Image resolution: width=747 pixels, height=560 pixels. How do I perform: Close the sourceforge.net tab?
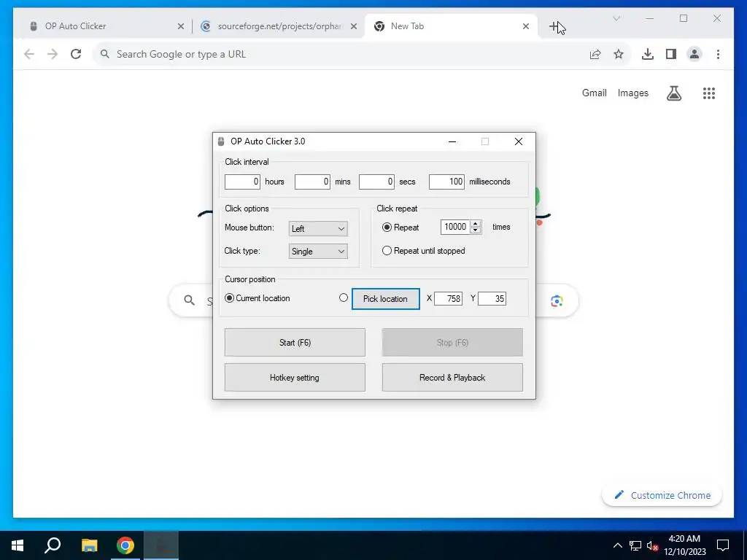click(x=354, y=27)
